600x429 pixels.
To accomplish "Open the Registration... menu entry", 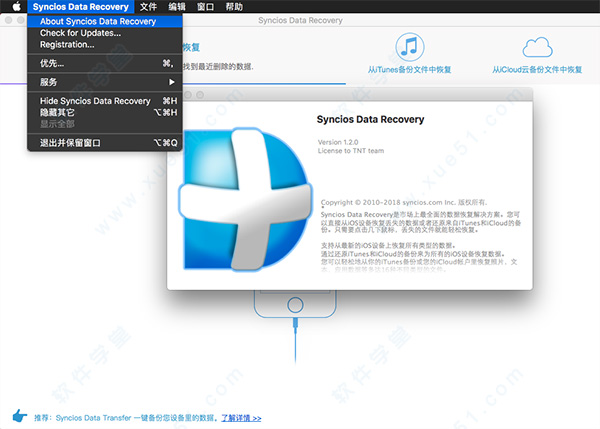I will [x=105, y=44].
